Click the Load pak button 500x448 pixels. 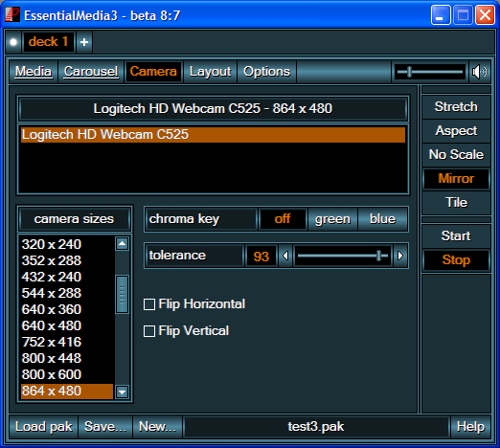[44, 427]
